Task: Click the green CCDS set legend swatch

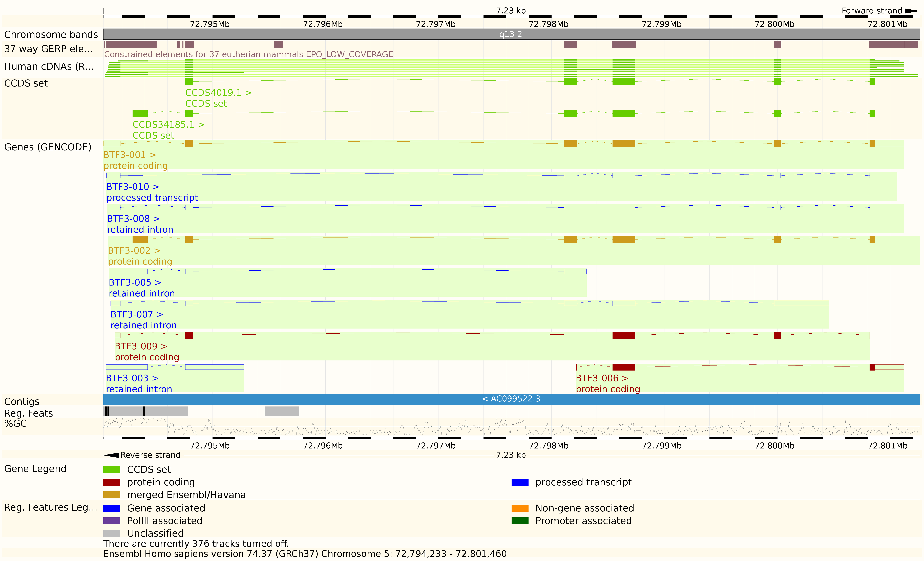Action: [x=112, y=469]
